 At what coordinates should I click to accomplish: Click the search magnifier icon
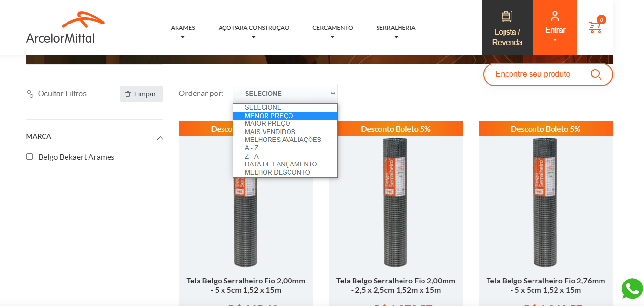point(596,74)
